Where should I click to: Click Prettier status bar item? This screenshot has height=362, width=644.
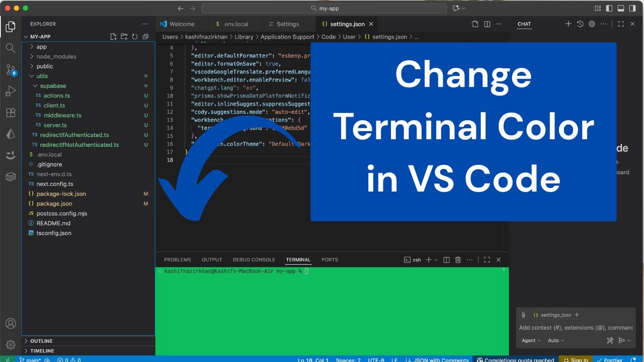[x=610, y=359]
